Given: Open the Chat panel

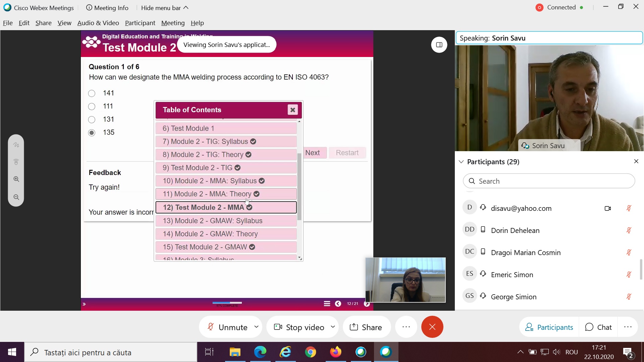Looking at the screenshot, I should coord(598,327).
